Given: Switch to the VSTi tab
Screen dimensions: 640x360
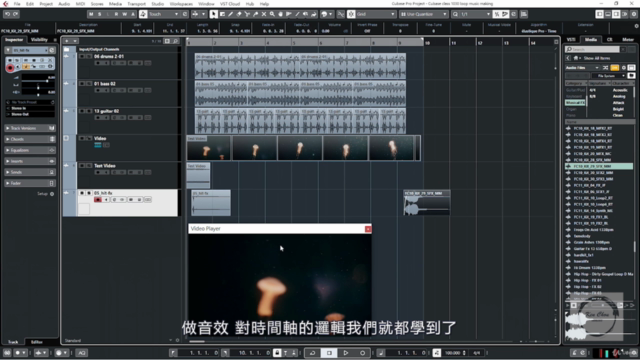Looking at the screenshot, I should click(x=571, y=40).
